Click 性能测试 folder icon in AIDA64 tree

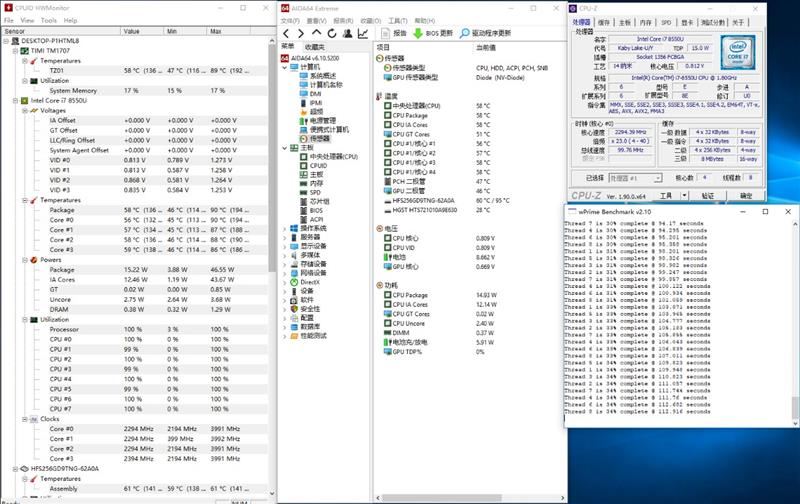294,336
